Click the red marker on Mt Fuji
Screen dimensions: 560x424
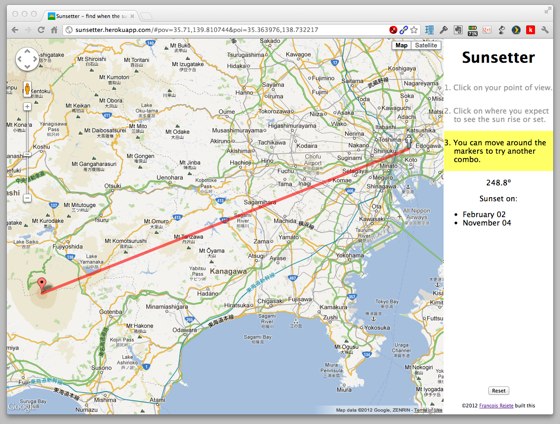click(x=42, y=284)
